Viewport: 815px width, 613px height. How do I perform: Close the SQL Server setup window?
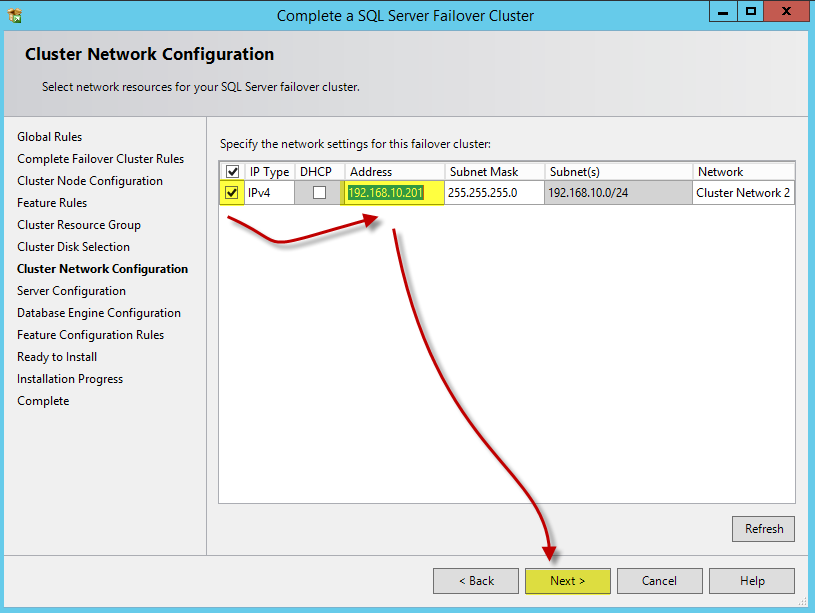coord(786,11)
